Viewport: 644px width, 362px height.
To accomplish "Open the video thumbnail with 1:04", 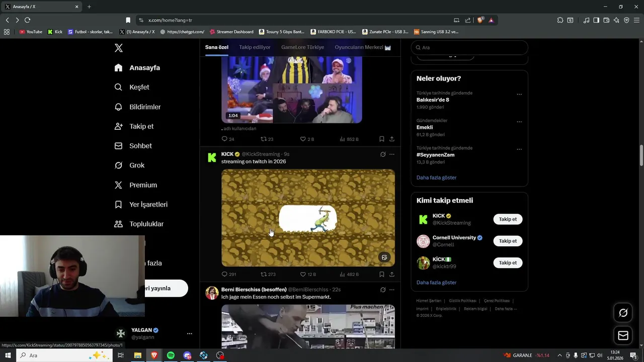I will [x=292, y=89].
